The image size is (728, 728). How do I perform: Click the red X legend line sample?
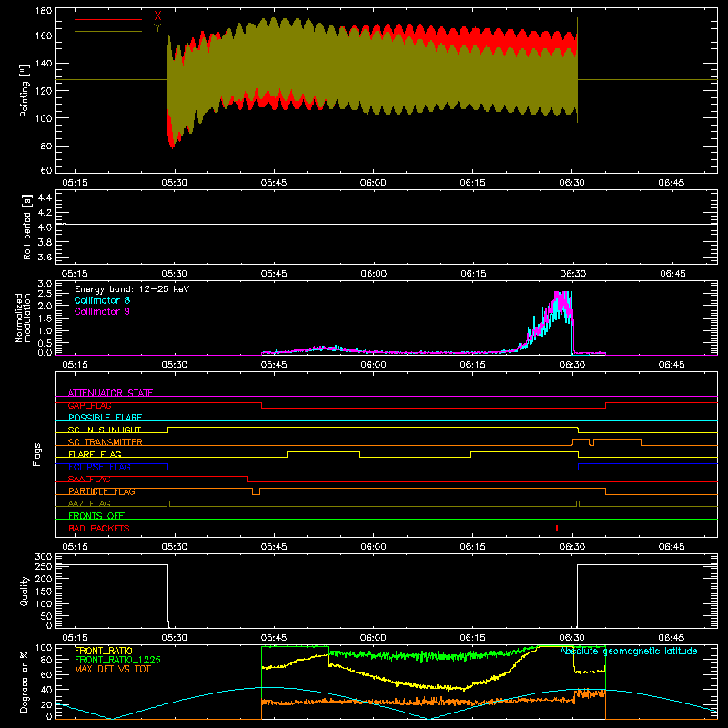click(x=108, y=19)
